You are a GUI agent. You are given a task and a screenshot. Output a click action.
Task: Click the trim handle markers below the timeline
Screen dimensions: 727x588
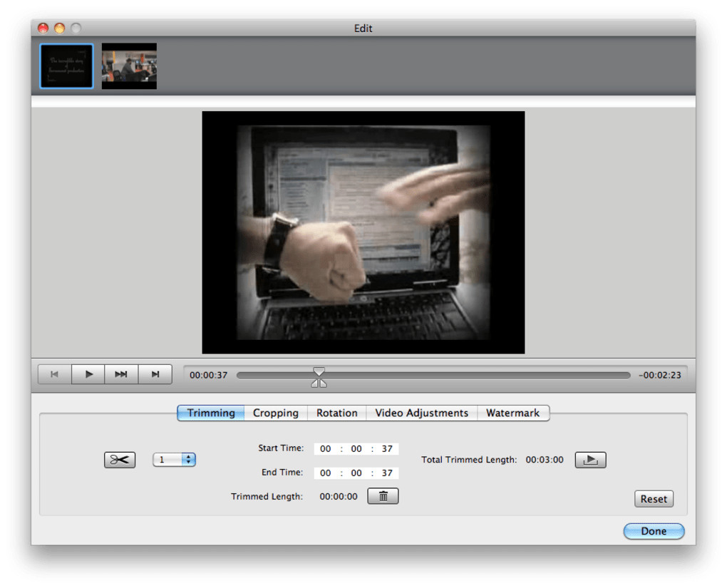click(319, 383)
